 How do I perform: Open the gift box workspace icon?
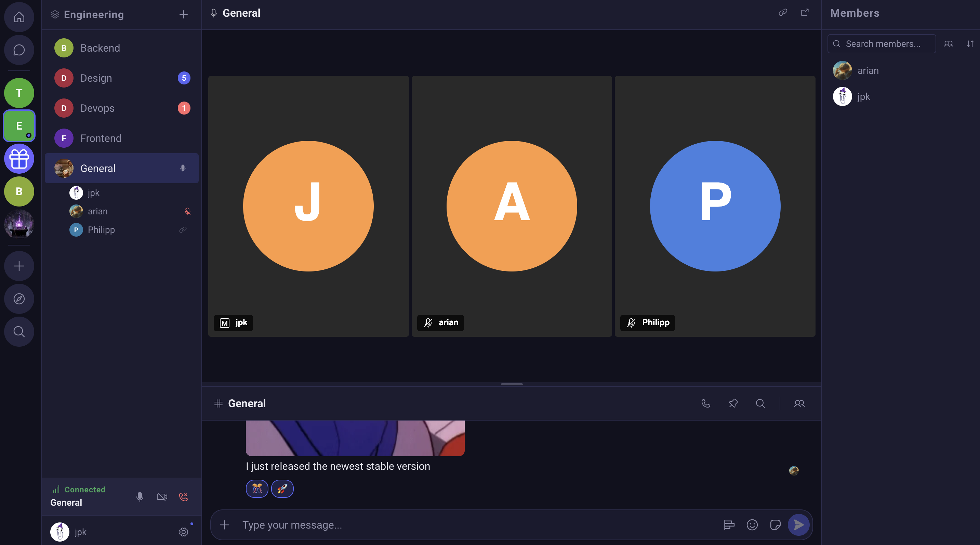[x=19, y=159]
